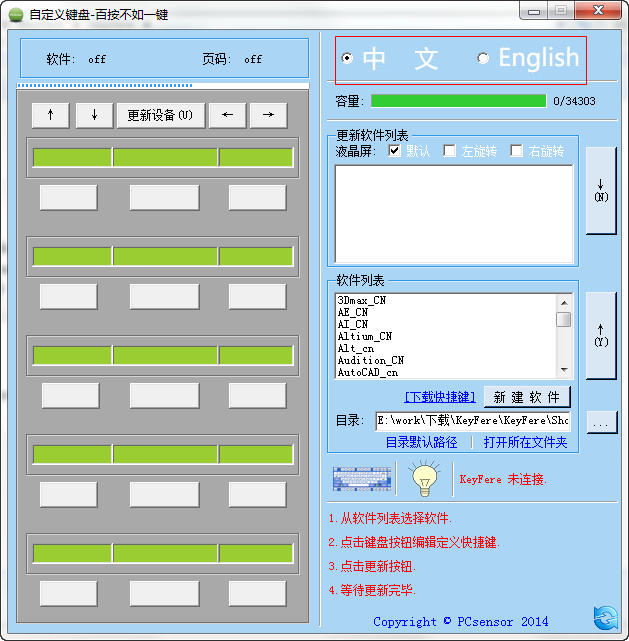This screenshot has width=629, height=641.
Task: Click the up arrow (Y) button
Action: coord(601,336)
